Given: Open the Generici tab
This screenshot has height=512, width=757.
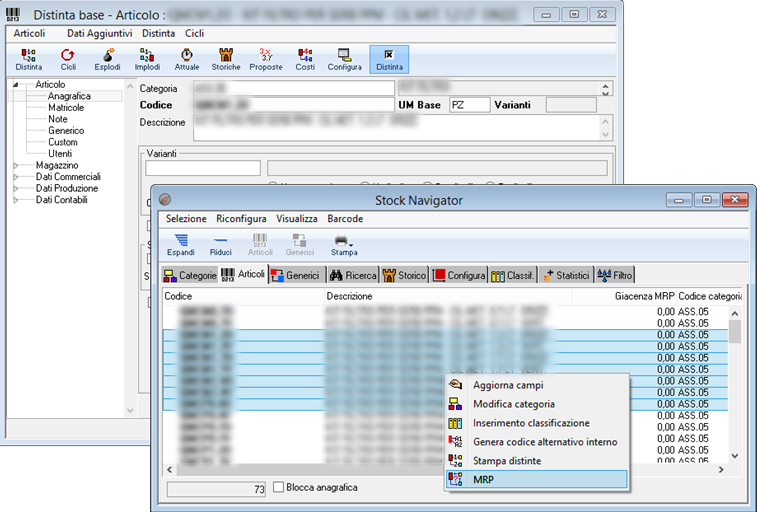Looking at the screenshot, I should click(x=295, y=275).
